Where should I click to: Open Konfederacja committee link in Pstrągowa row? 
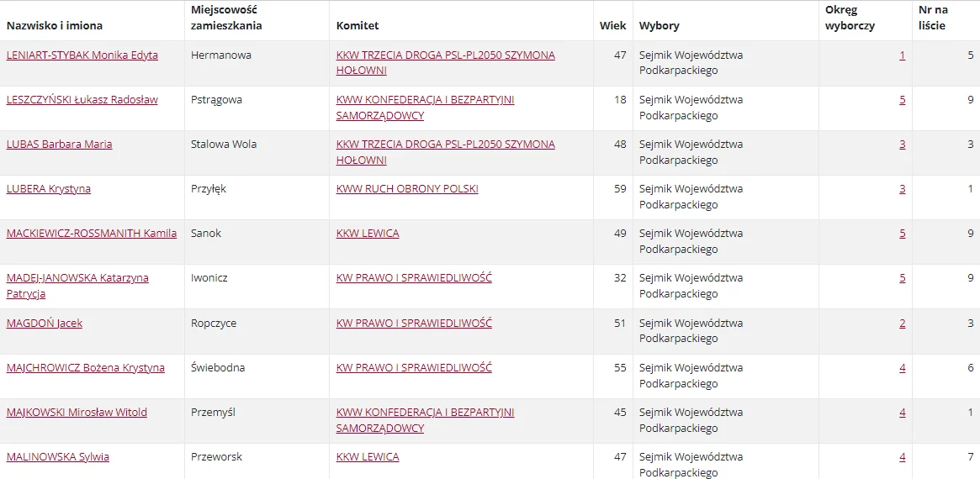(425, 108)
